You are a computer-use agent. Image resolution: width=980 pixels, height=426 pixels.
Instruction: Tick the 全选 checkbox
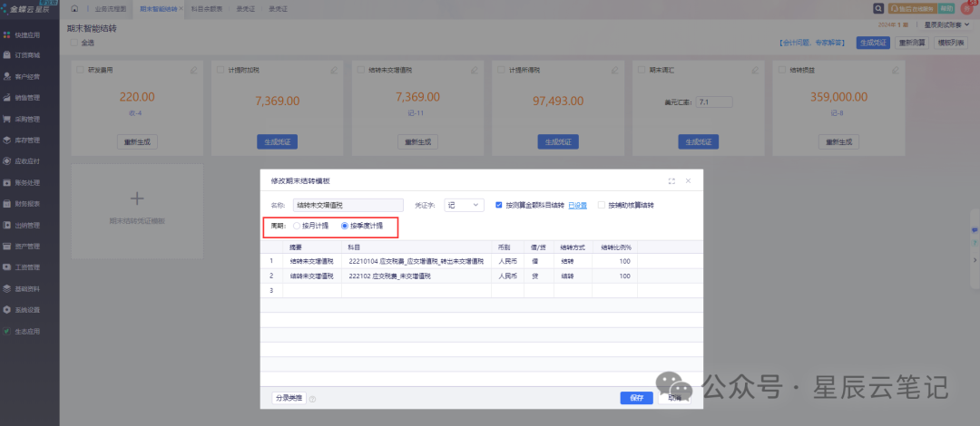[x=74, y=43]
